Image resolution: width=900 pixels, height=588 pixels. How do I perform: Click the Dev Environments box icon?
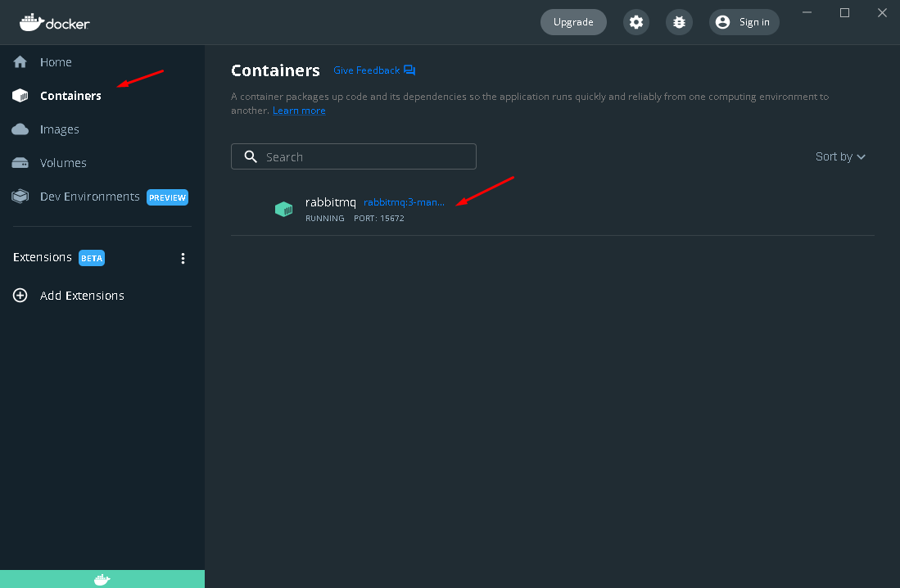tap(20, 197)
